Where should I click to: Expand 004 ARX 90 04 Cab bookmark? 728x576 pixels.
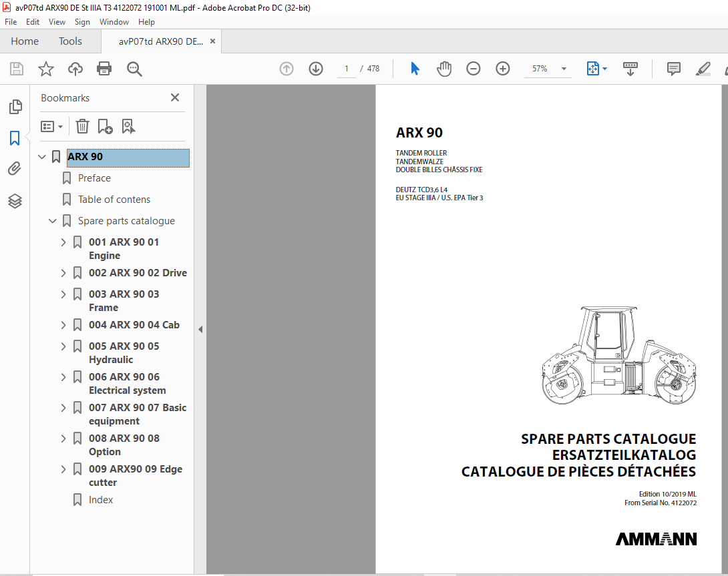63,325
